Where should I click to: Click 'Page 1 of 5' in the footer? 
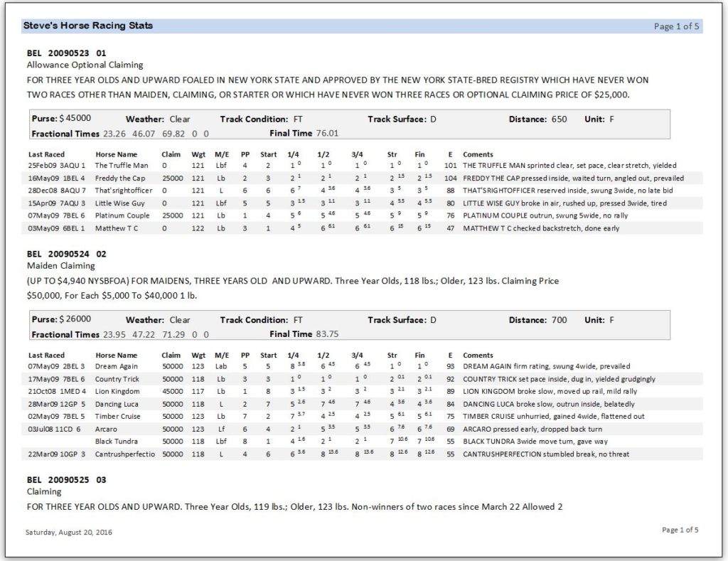point(680,530)
